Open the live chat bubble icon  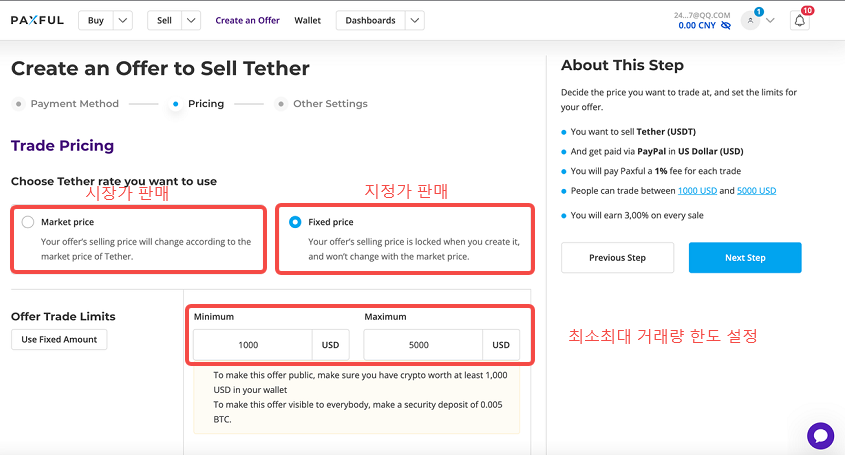[x=820, y=436]
